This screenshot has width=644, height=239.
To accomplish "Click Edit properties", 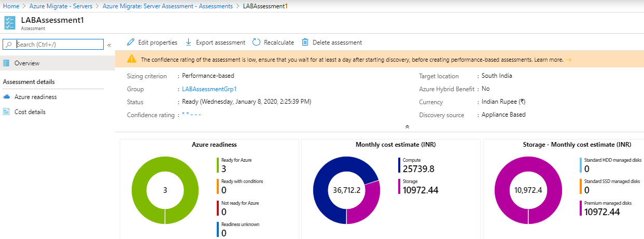I will [152, 43].
